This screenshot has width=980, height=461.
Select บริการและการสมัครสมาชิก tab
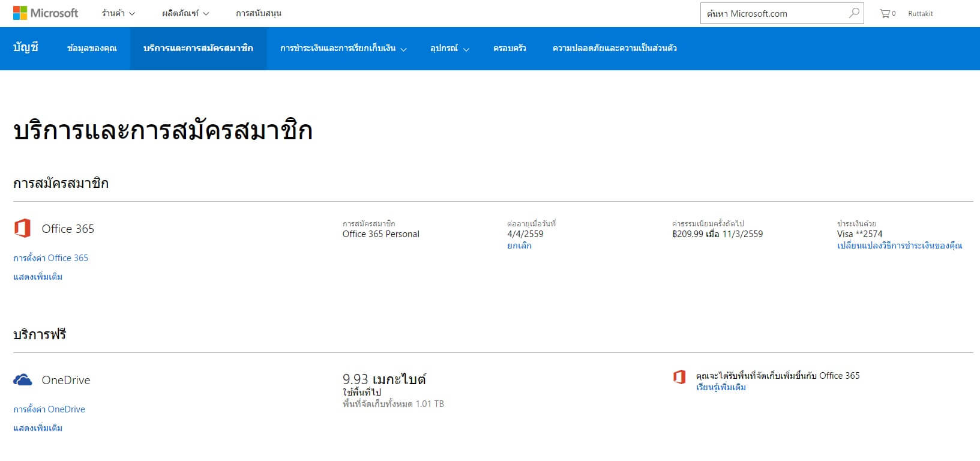point(198,48)
